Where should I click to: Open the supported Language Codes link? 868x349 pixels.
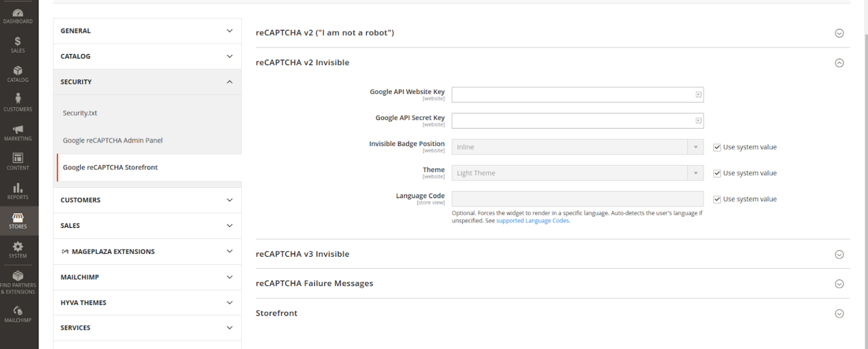coord(532,221)
